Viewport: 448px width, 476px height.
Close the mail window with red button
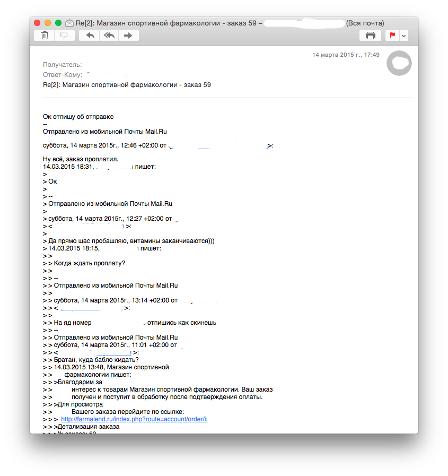click(x=37, y=23)
